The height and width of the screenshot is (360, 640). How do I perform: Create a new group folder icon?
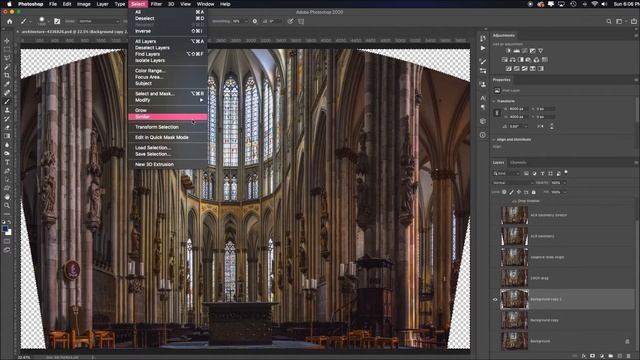click(611, 356)
